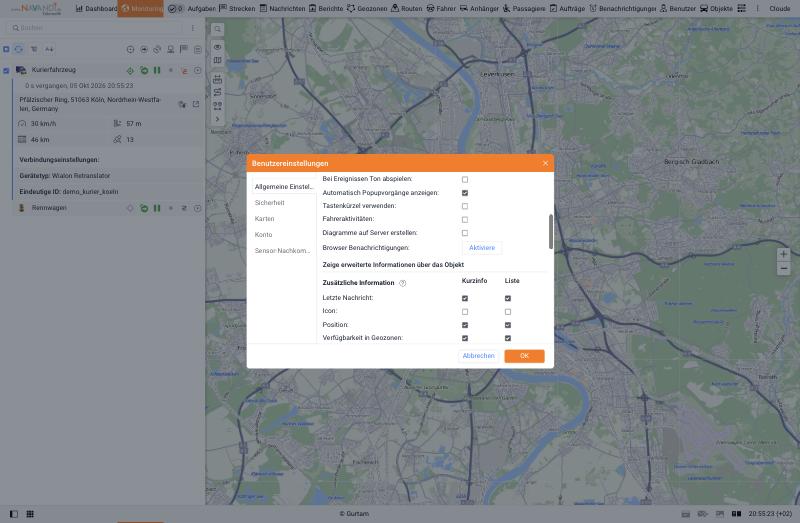Viewport: 800px width, 523px height.
Task: Open the 'Allgemeine Einstel...' settings tab
Action: coord(284,187)
